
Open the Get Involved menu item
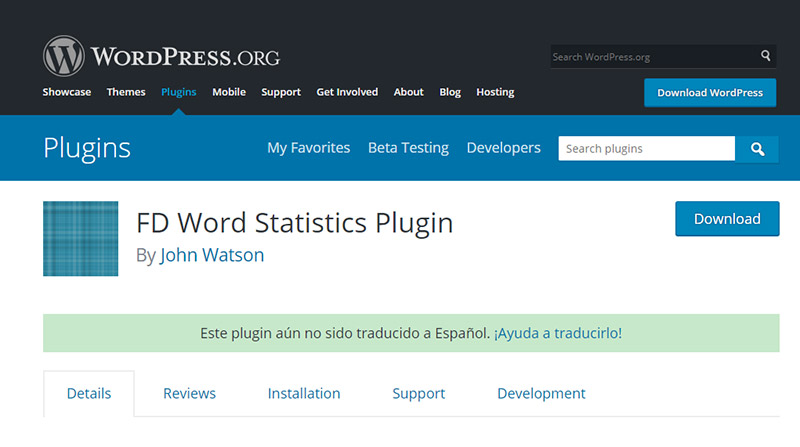(x=347, y=92)
